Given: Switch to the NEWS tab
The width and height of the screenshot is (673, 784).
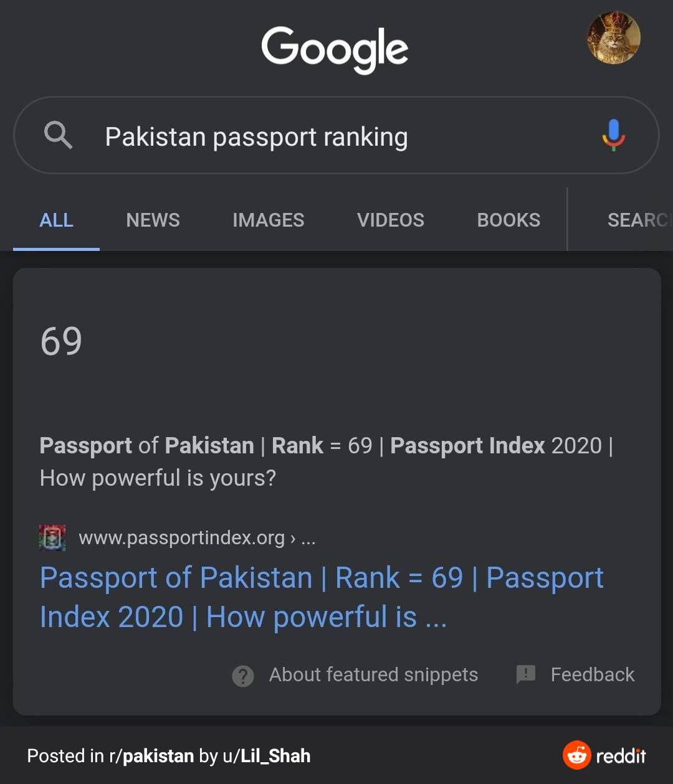Looking at the screenshot, I should [153, 220].
